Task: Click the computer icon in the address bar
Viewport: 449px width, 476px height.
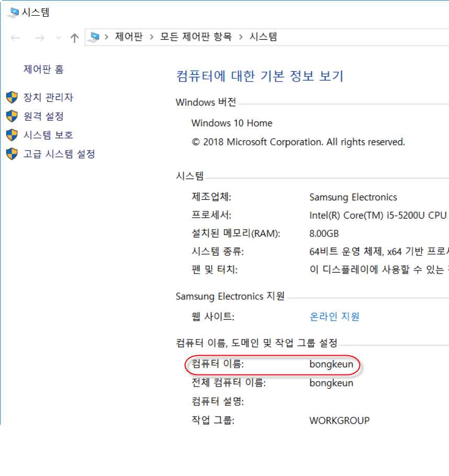Action: [x=94, y=37]
